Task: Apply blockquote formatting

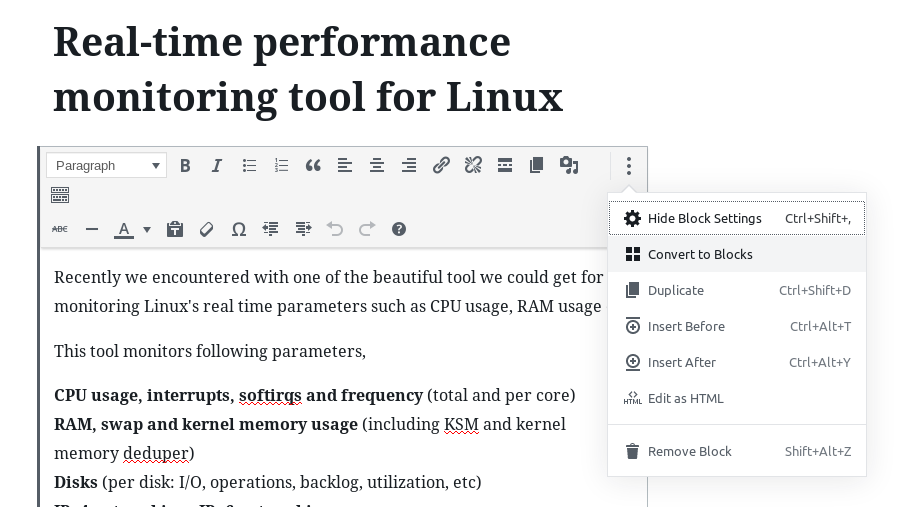Action: tap(313, 166)
